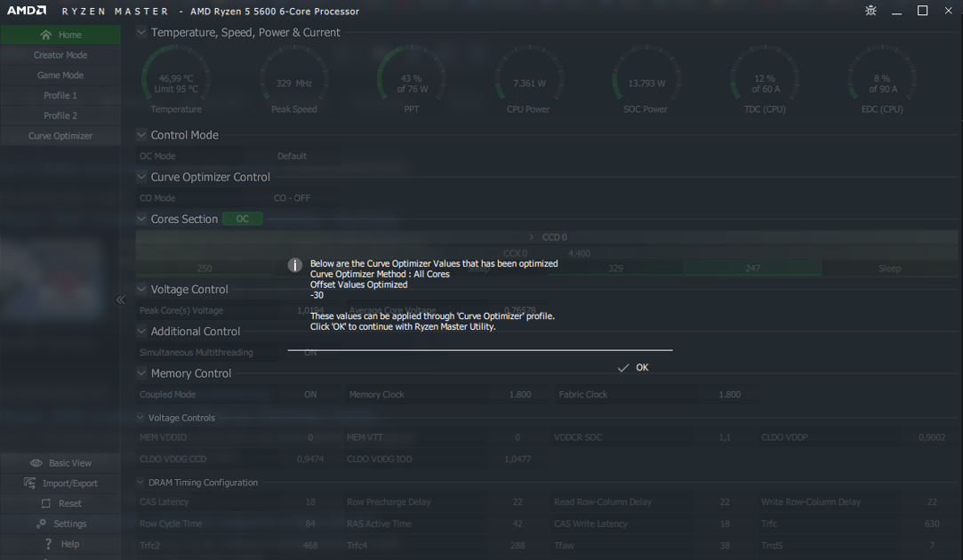Click the CLDO VDDG CCD value 0,9474

click(310, 459)
